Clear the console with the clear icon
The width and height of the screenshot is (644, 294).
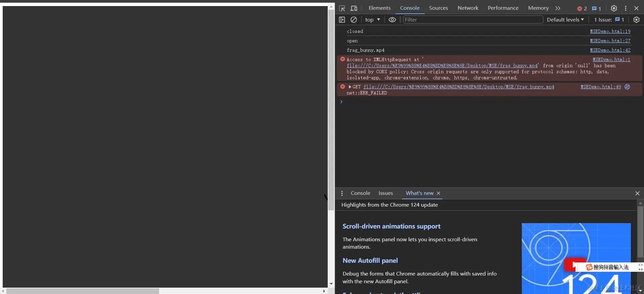pos(354,20)
